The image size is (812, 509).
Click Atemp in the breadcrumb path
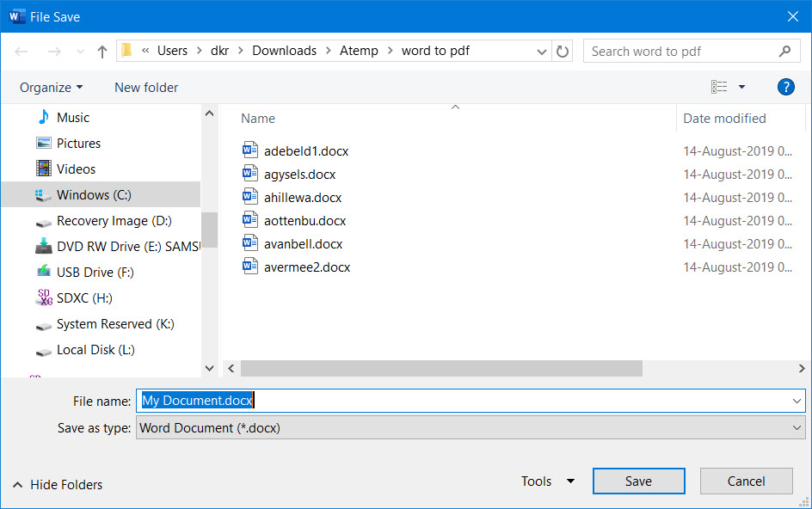tap(359, 51)
